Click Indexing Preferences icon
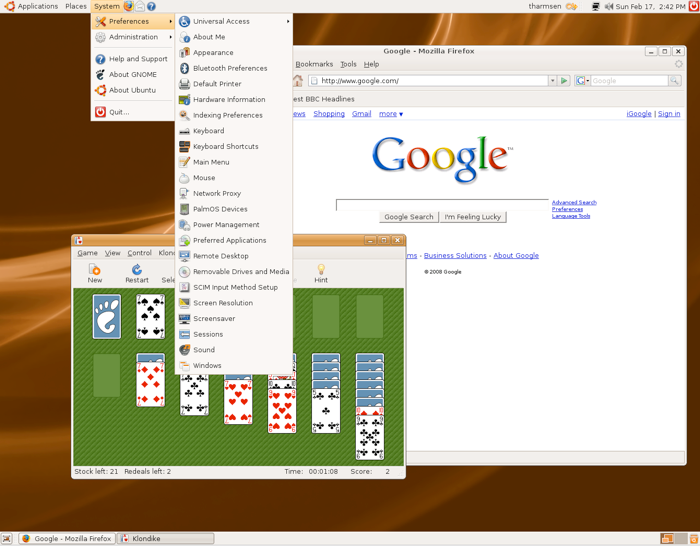 tap(184, 115)
